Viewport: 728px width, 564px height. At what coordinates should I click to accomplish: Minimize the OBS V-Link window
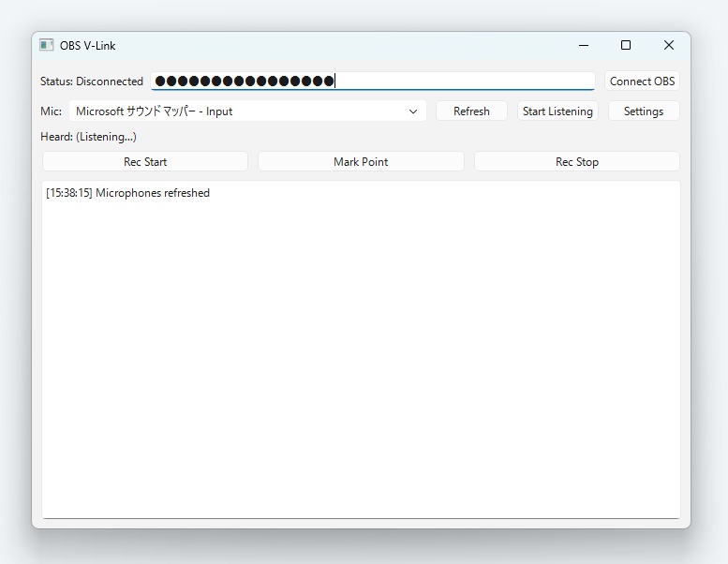pyautogui.click(x=584, y=45)
